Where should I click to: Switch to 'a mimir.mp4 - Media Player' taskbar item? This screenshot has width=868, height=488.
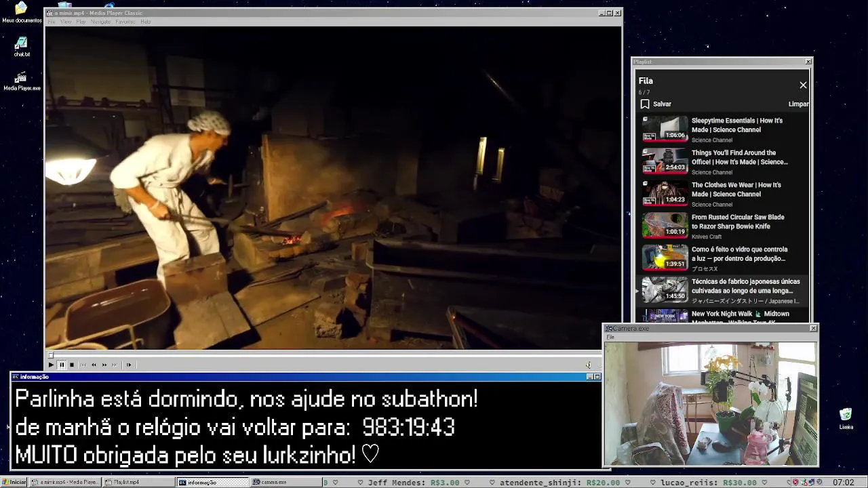pyautogui.click(x=66, y=483)
